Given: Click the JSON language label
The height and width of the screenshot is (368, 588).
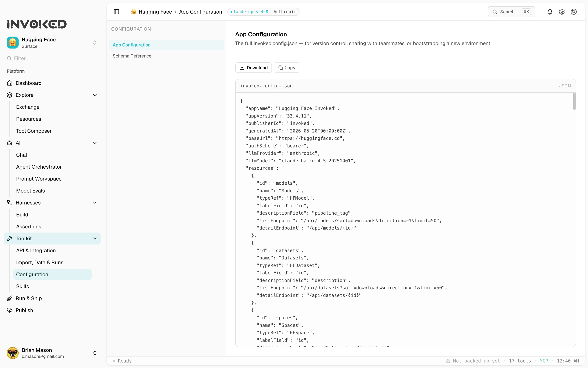Looking at the screenshot, I should click(x=565, y=86).
